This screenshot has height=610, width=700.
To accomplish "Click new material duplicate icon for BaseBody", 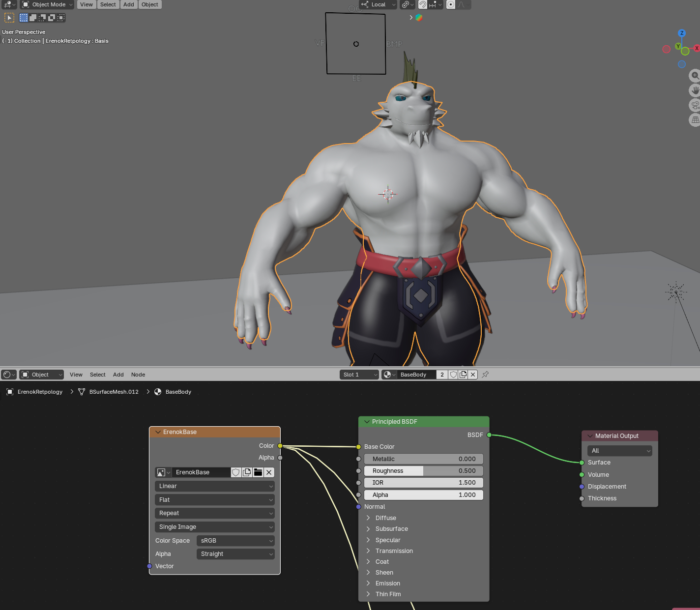I will coord(463,375).
